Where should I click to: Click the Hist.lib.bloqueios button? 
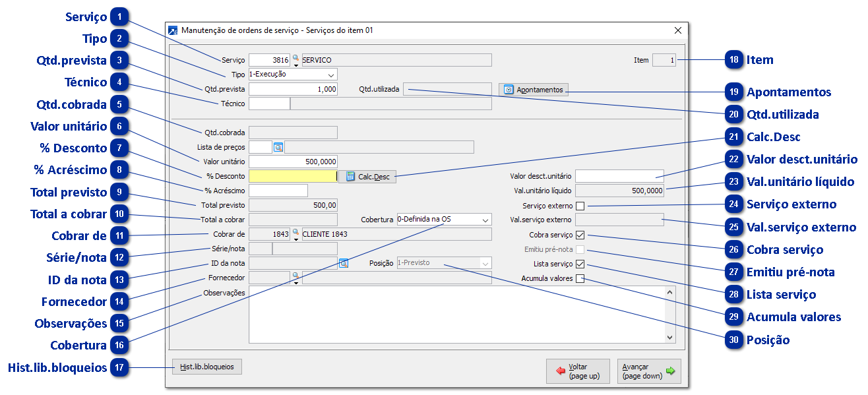(207, 367)
